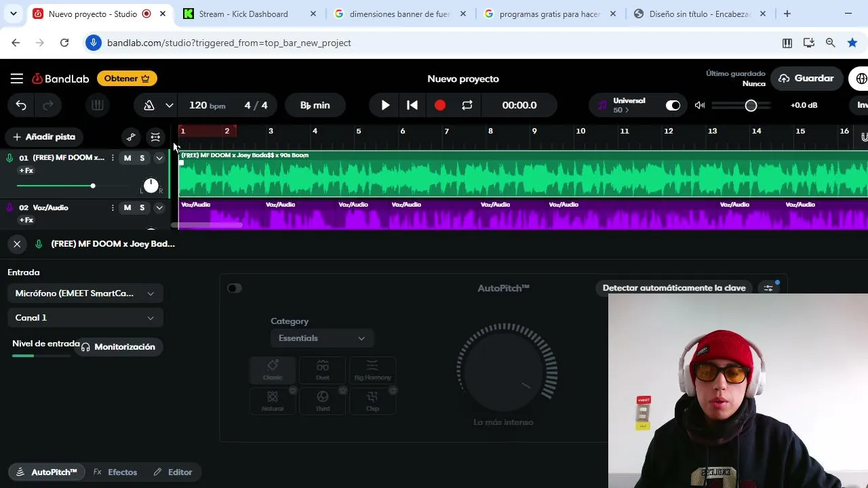Toggle loop cycle mode
The height and width of the screenshot is (488, 868).
[467, 105]
